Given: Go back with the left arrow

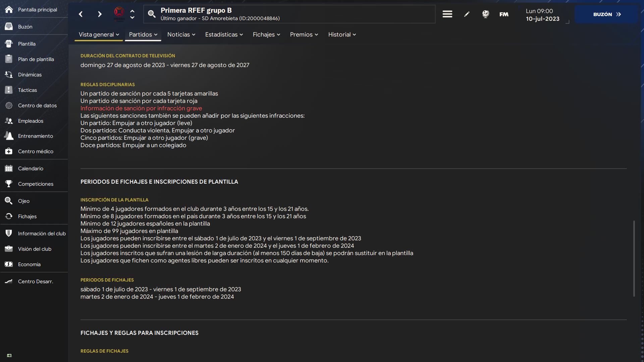Looking at the screenshot, I should coord(80,14).
